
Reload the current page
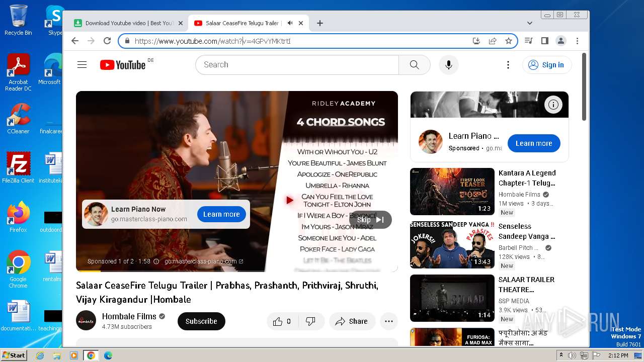coord(107,41)
